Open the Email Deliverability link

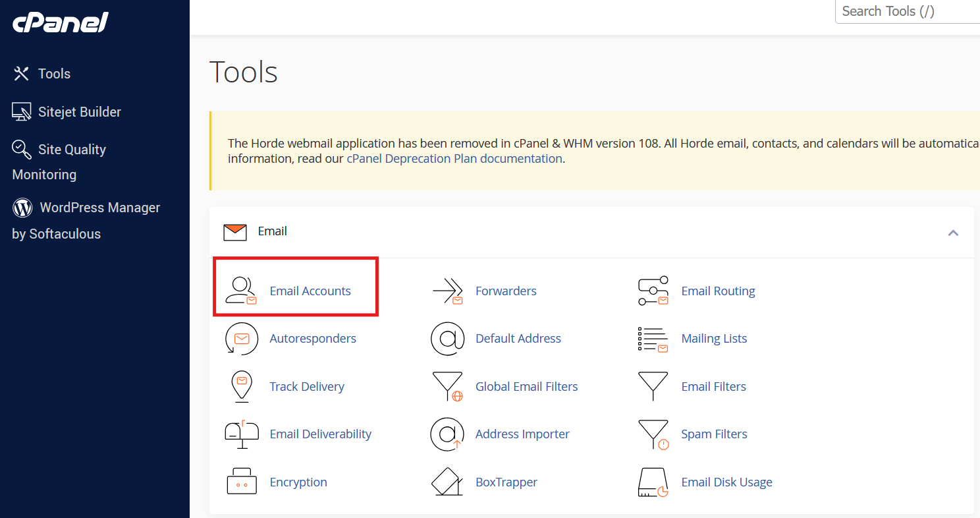321,434
